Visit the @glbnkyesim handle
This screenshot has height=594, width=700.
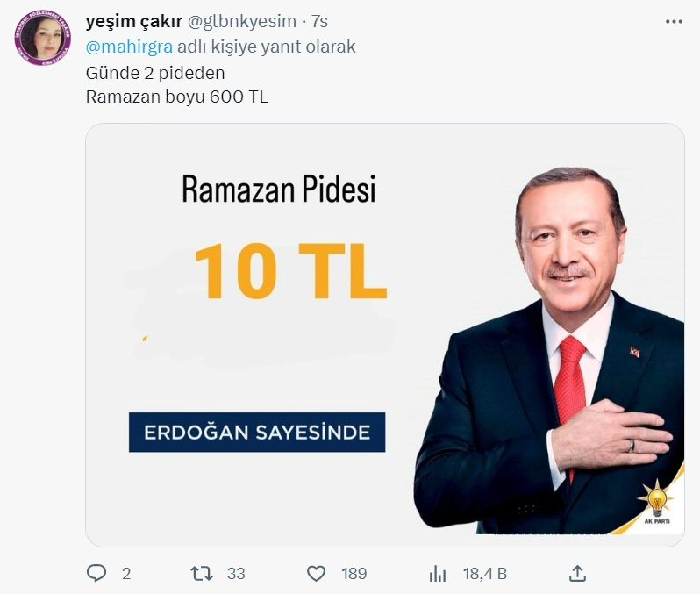coord(241,21)
